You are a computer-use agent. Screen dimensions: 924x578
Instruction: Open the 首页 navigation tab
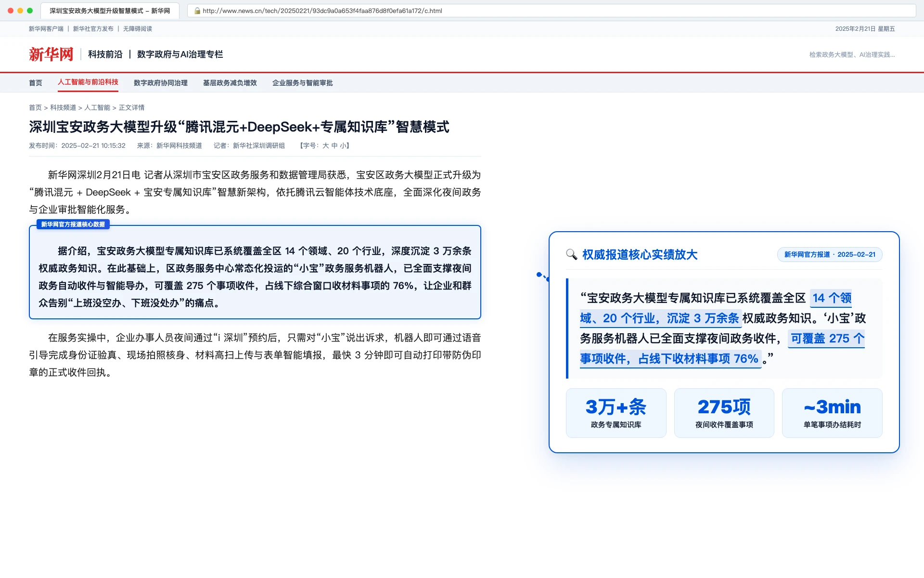[x=36, y=83]
